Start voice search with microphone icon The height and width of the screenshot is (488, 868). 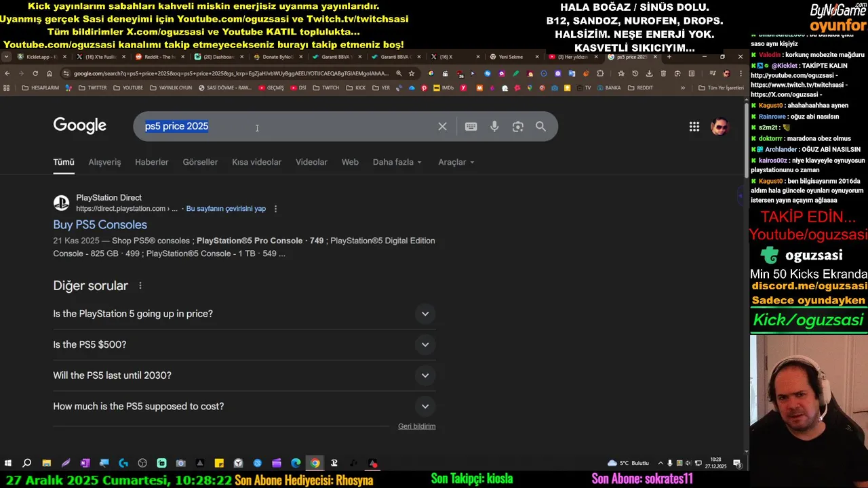point(494,127)
